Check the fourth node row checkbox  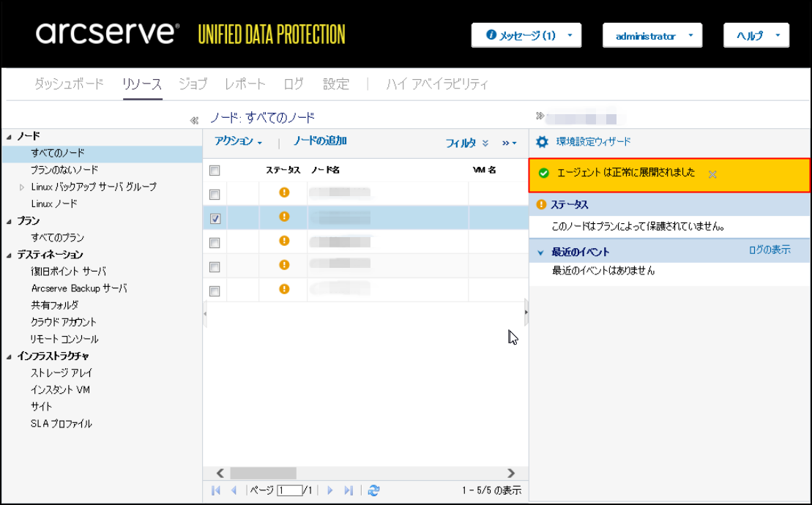pos(215,267)
